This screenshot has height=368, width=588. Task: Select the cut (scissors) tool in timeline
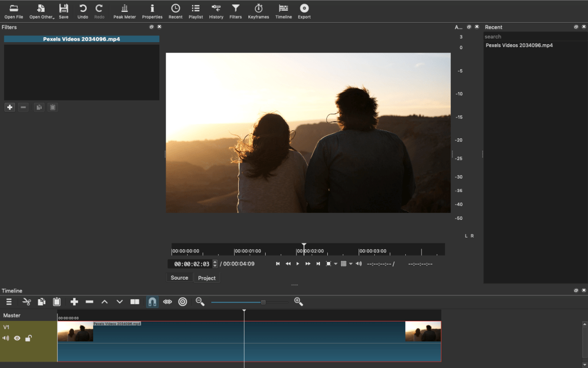click(x=26, y=302)
